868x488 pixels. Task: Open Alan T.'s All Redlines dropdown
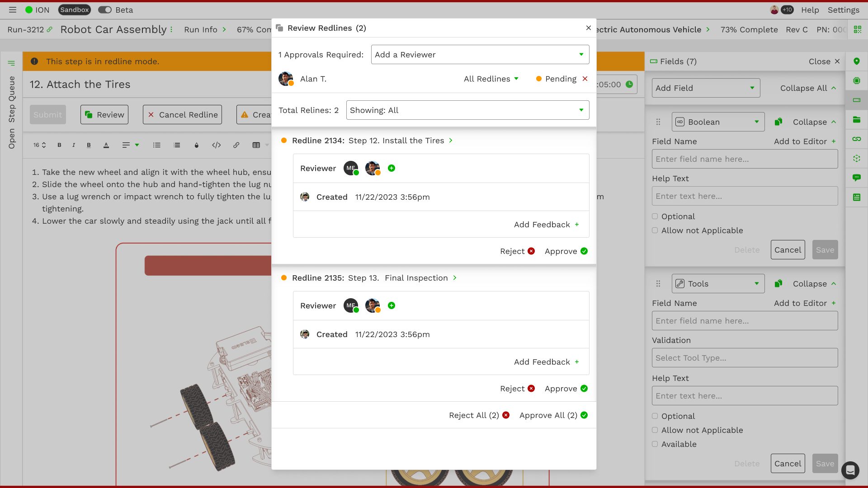pyautogui.click(x=491, y=79)
